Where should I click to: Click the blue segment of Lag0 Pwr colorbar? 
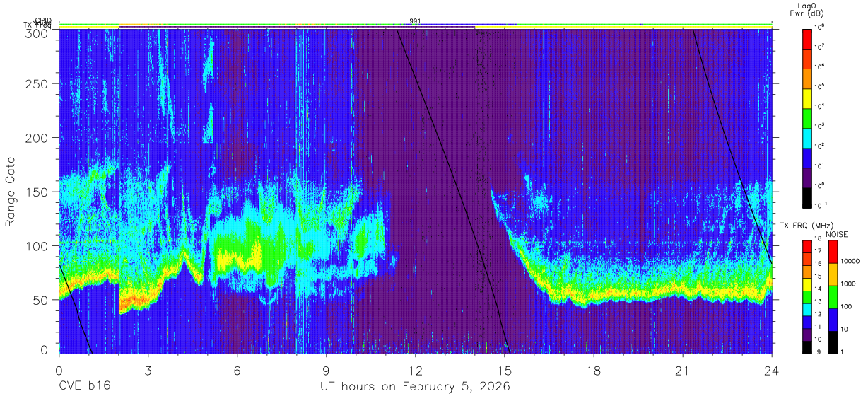point(807,157)
